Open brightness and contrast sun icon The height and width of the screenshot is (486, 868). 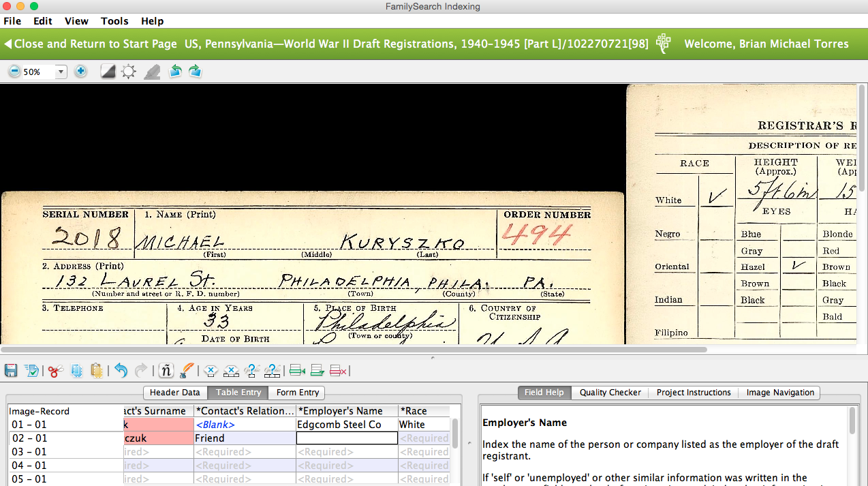(129, 72)
